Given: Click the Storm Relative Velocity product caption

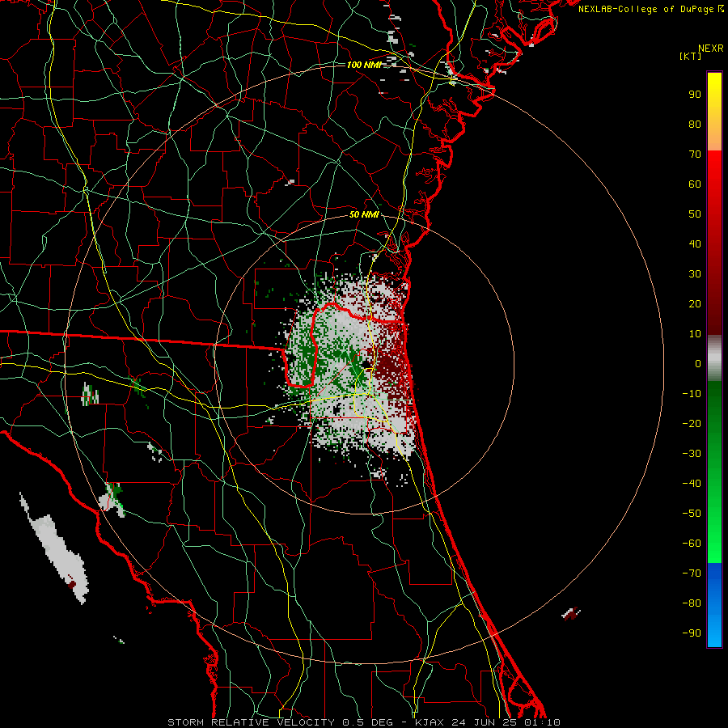Looking at the screenshot, I should click(364, 722).
